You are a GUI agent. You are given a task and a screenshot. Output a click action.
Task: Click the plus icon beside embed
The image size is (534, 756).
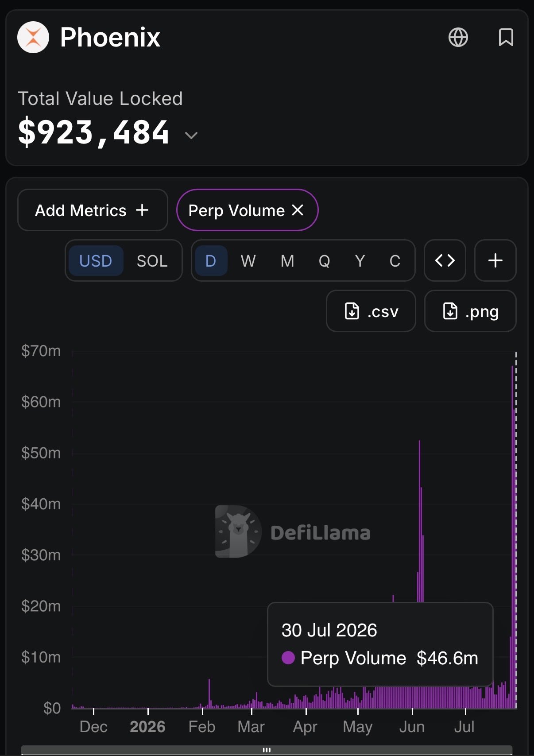[495, 260]
